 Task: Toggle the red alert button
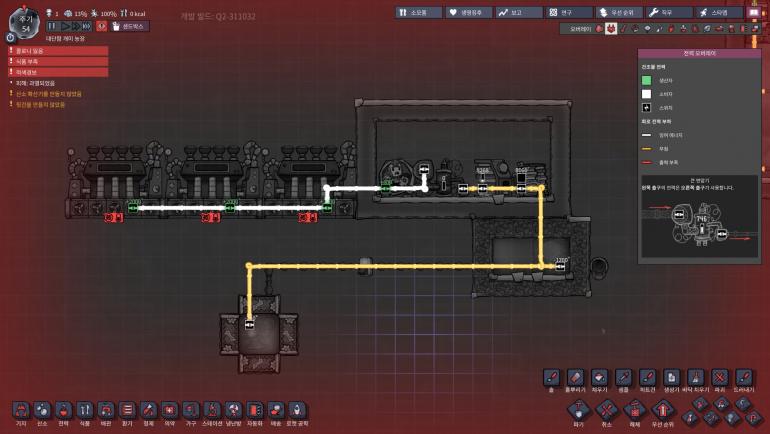coord(102,26)
